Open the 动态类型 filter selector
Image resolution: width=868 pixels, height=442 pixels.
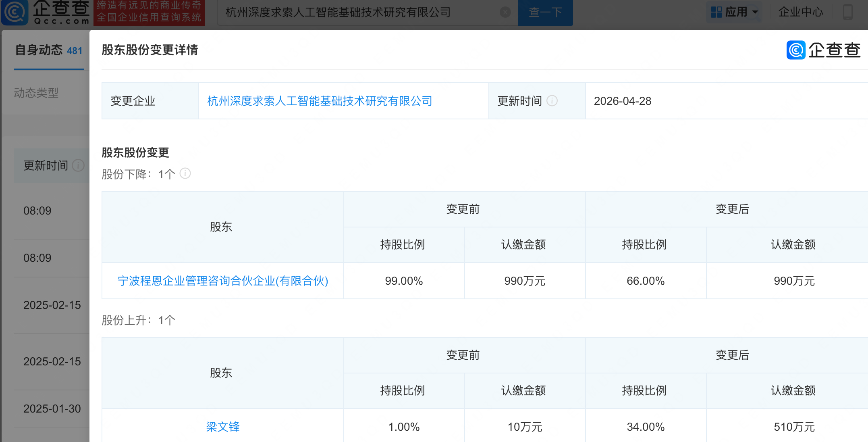click(36, 93)
